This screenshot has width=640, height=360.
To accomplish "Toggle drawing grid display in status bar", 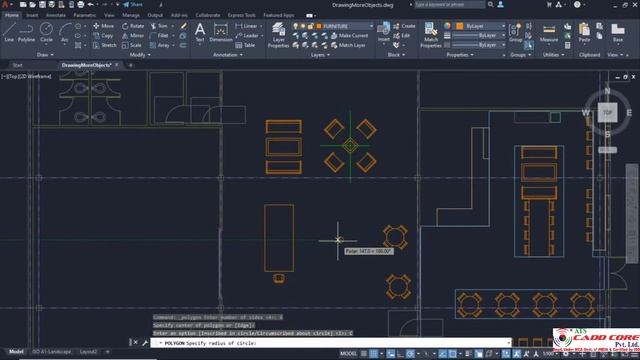I will pos(364,354).
